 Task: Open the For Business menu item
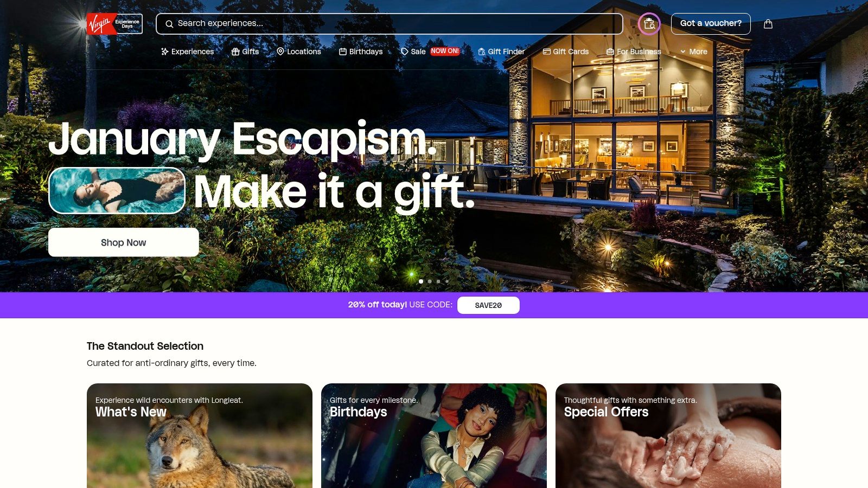pos(634,52)
